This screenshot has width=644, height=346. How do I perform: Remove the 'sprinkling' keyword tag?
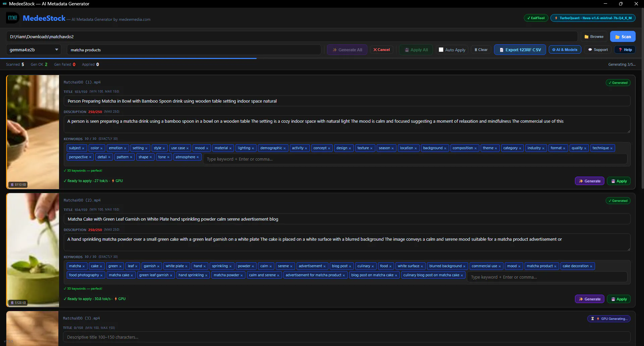230,266
